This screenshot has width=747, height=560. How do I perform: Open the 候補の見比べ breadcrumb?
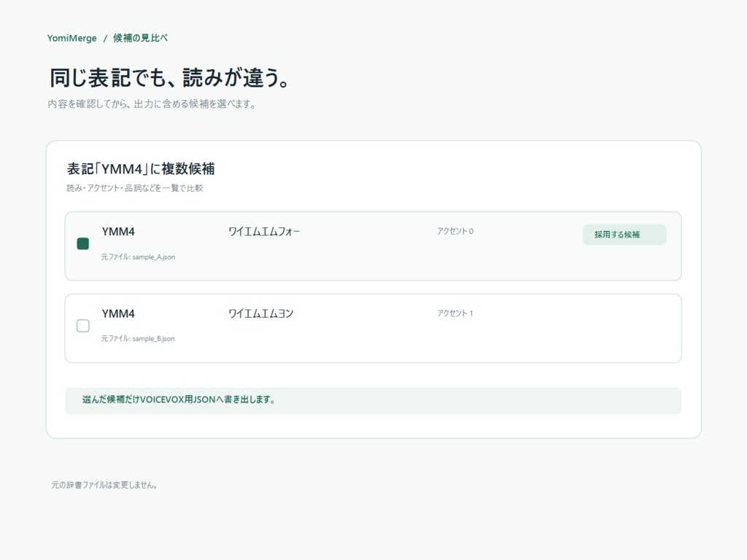[140, 38]
